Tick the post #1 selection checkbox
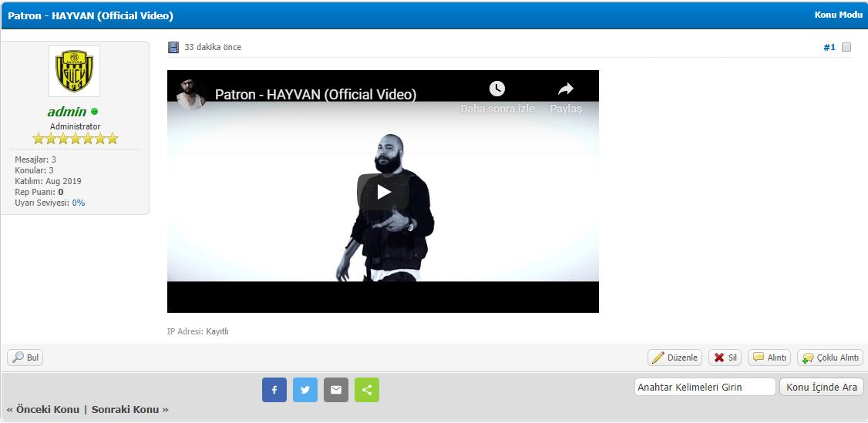This screenshot has width=868, height=423. (846, 47)
